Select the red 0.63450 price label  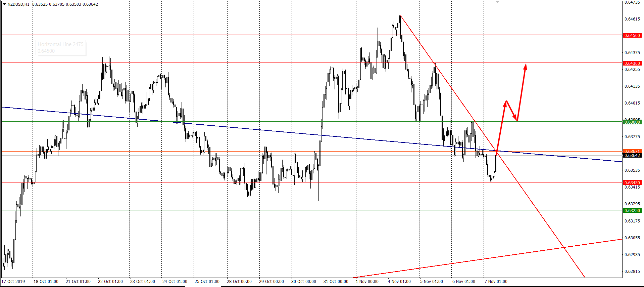pos(632,182)
